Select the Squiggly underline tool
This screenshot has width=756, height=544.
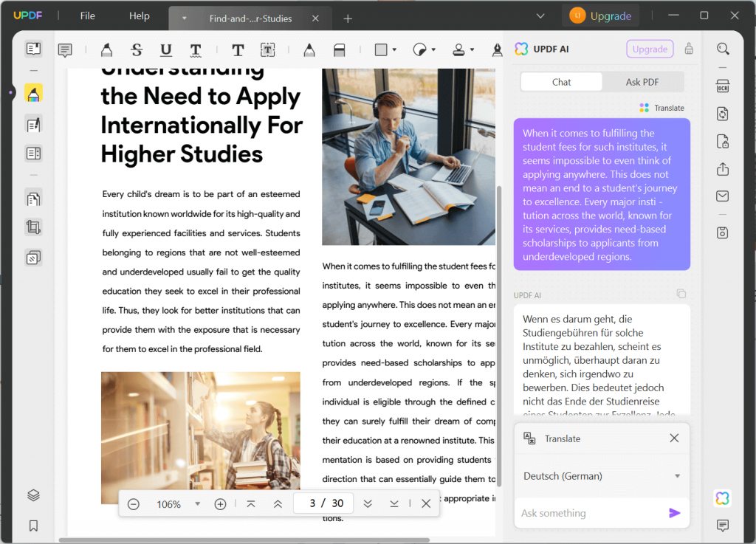(195, 50)
